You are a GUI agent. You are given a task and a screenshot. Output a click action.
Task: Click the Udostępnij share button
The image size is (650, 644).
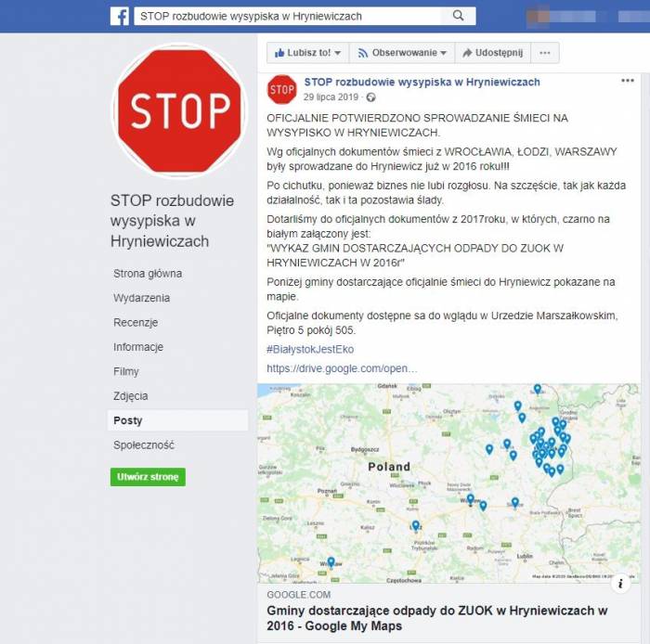coord(492,53)
